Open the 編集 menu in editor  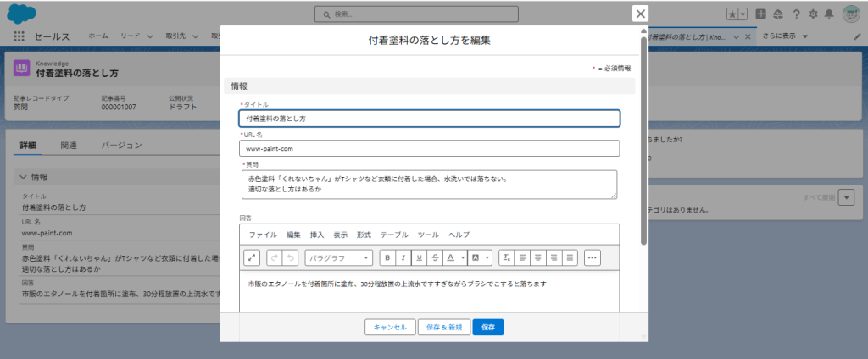(x=293, y=235)
